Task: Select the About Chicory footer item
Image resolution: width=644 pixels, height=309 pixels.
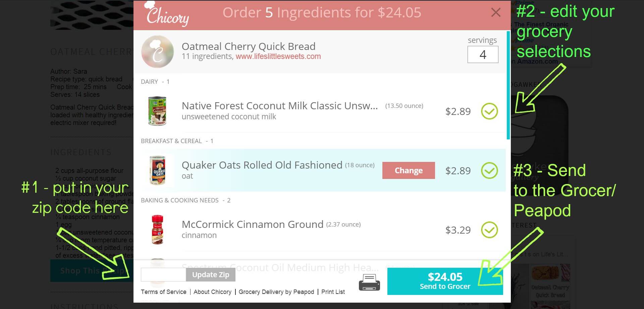Action: 212,292
